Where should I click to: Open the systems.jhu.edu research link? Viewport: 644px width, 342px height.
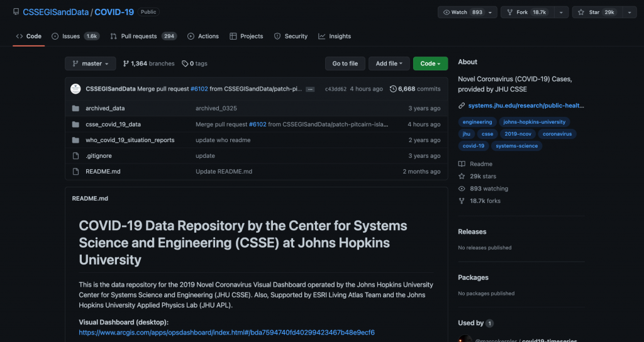point(526,106)
